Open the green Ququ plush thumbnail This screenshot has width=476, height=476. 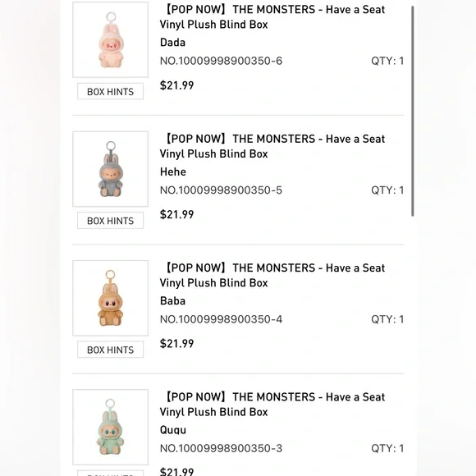tap(111, 427)
